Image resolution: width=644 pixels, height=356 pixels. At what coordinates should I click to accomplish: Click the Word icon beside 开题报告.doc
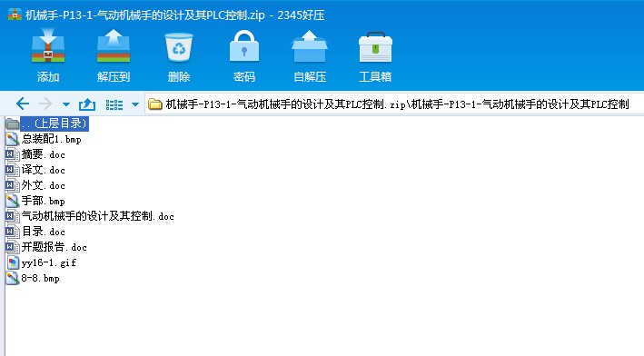[13, 247]
